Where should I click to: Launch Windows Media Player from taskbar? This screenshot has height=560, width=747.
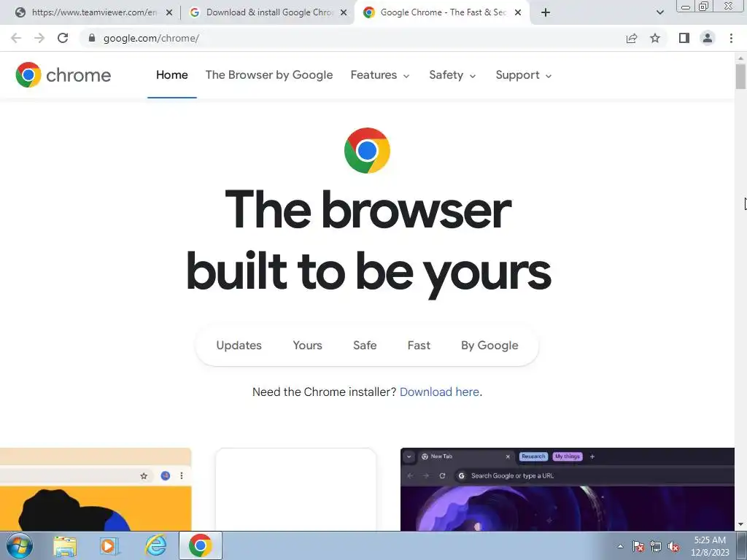pyautogui.click(x=109, y=545)
